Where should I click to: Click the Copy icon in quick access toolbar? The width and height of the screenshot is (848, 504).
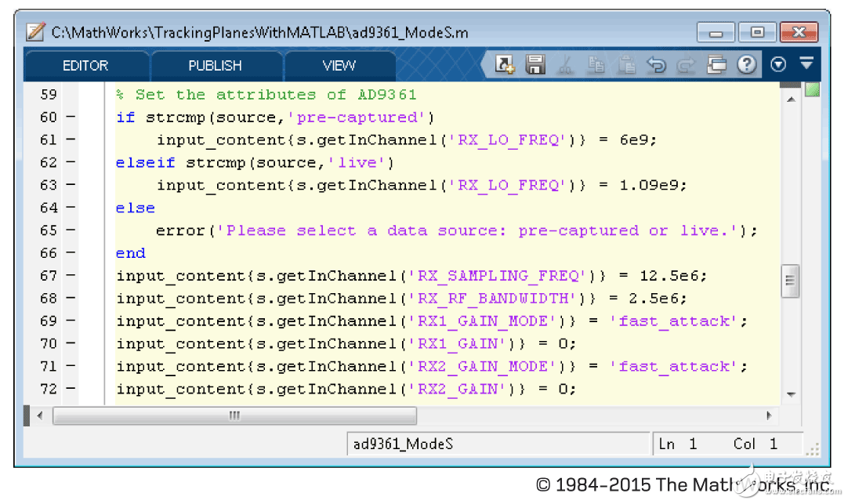(596, 65)
